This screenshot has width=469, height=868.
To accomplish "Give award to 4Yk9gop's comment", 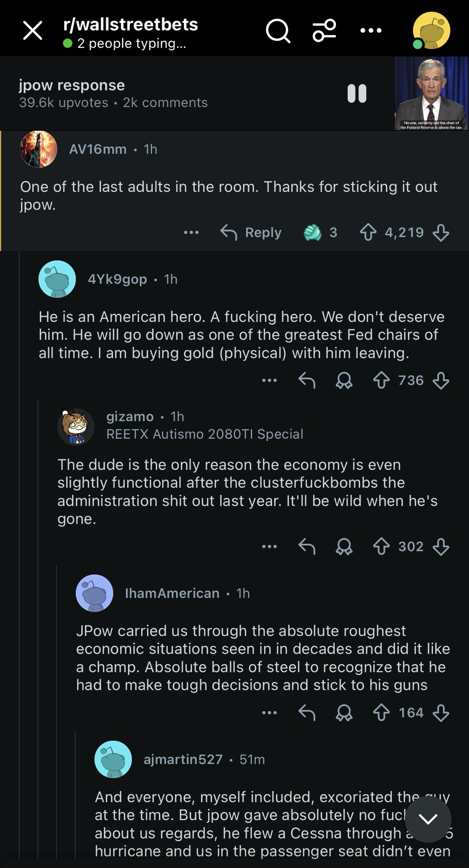I will [x=344, y=381].
